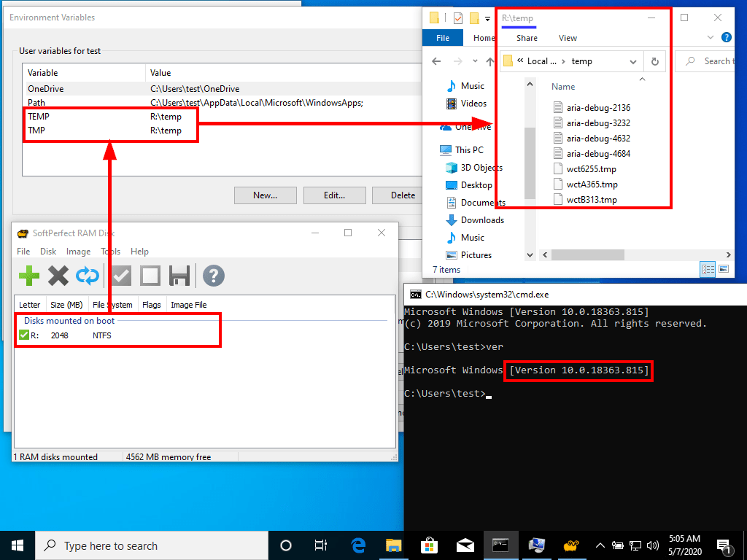Click New... in Environment Variables
This screenshot has height=560, width=747.
click(x=266, y=195)
